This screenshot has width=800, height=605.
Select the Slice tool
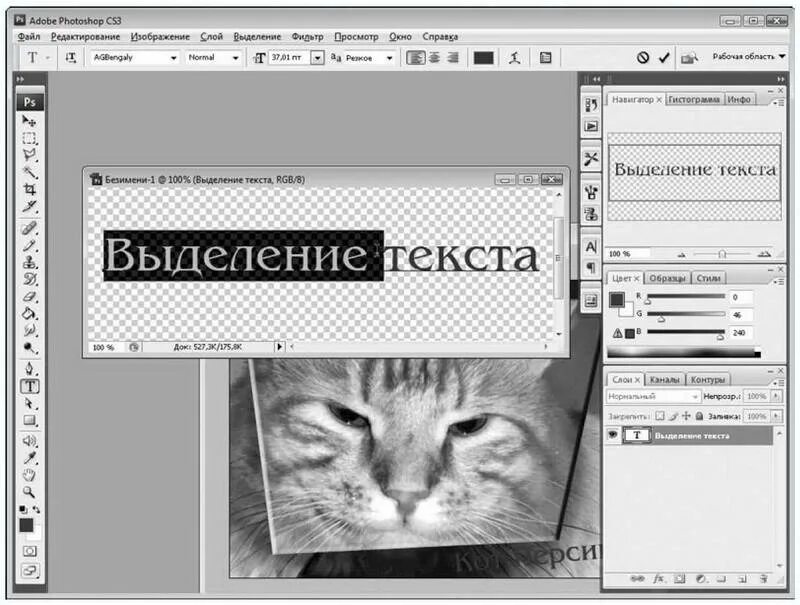coord(29,207)
